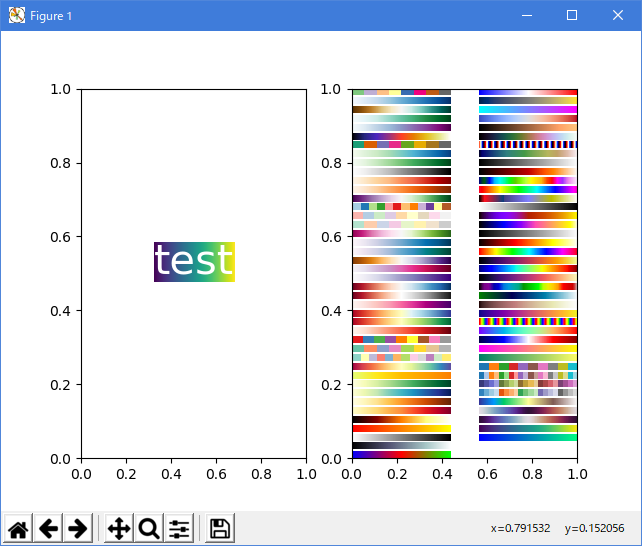Save the figure with the floppy disk icon

coord(220,529)
